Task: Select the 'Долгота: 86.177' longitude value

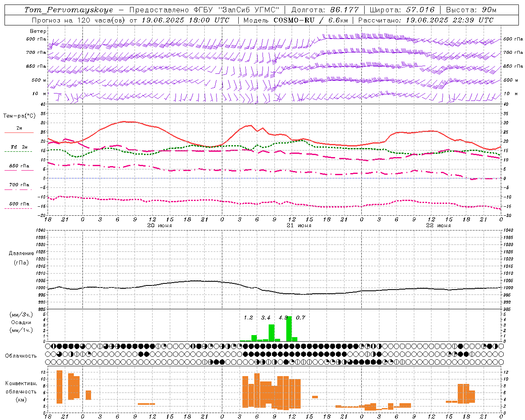Action: 325,10
